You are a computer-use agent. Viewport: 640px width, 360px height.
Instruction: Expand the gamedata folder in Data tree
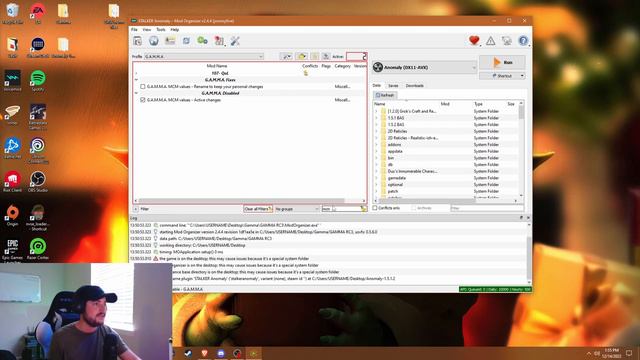point(376,178)
